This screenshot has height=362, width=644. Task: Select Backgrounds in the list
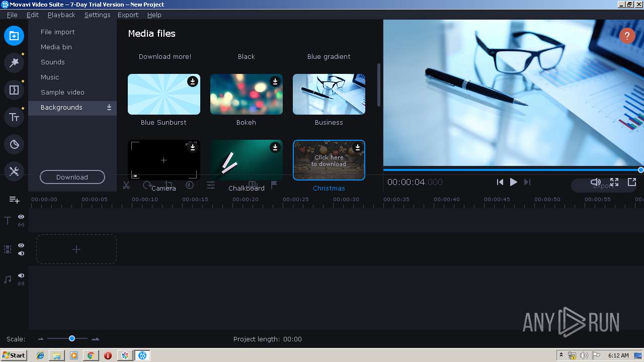coord(72,107)
